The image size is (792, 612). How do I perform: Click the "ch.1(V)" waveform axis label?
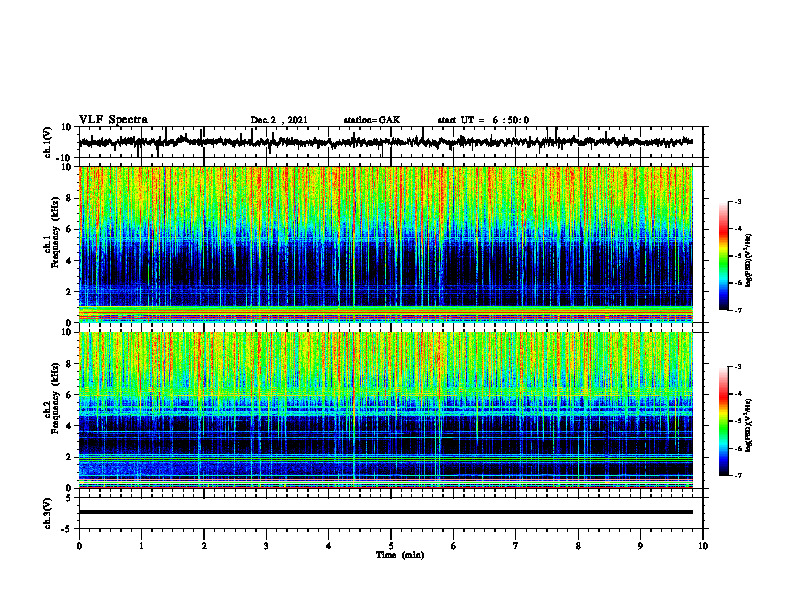(x=47, y=142)
